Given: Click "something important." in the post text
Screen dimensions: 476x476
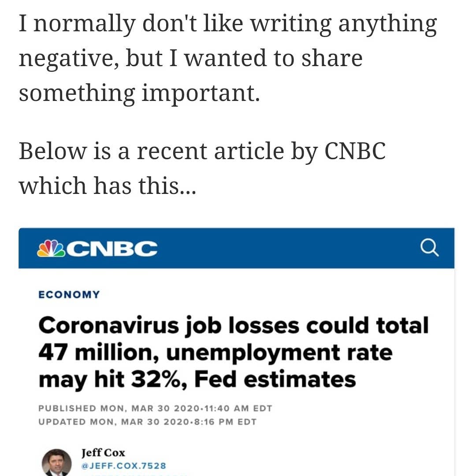Looking at the screenshot, I should pyautogui.click(x=139, y=93).
